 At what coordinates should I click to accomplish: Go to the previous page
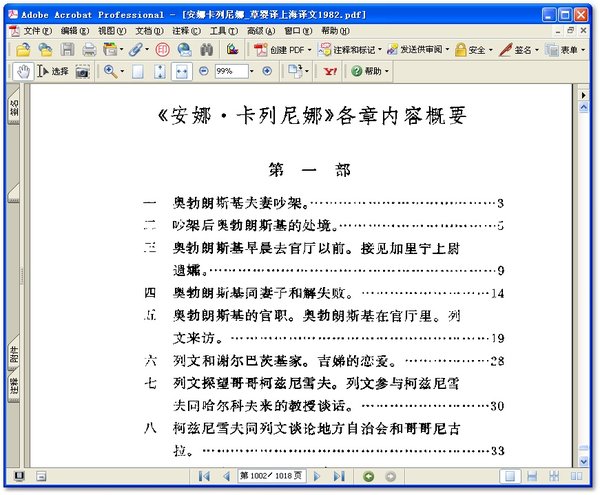226,476
